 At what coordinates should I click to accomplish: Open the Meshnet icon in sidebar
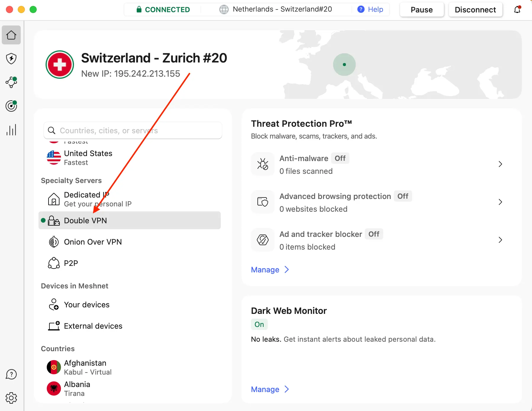click(11, 82)
